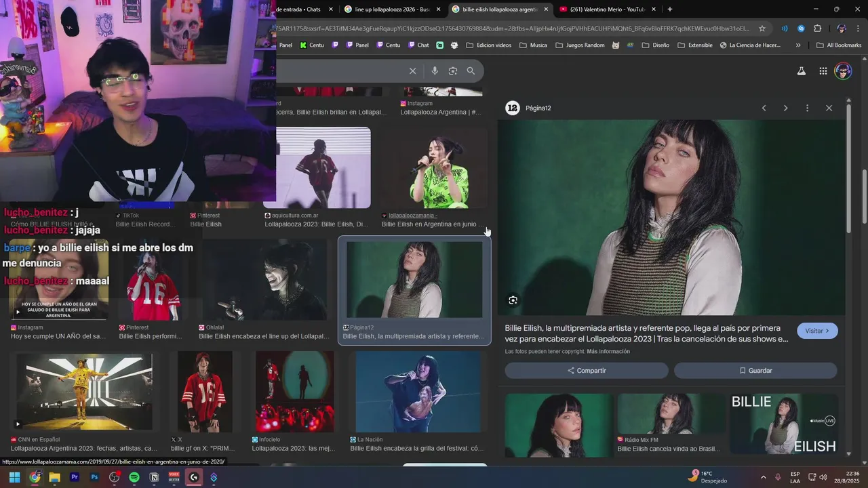Image resolution: width=868 pixels, height=488 pixels.
Task: Select the Página12 Billie Eilish result thumbnail
Action: 414,280
